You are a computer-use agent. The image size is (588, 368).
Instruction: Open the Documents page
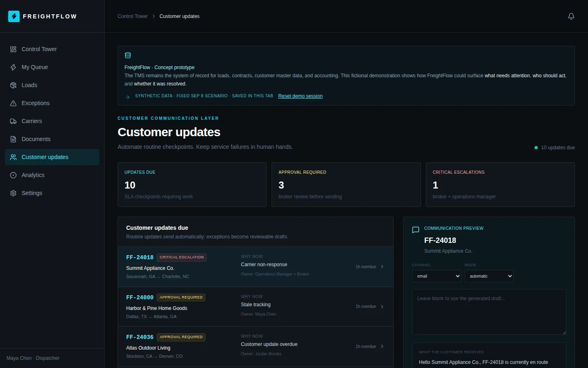[x=52, y=139]
